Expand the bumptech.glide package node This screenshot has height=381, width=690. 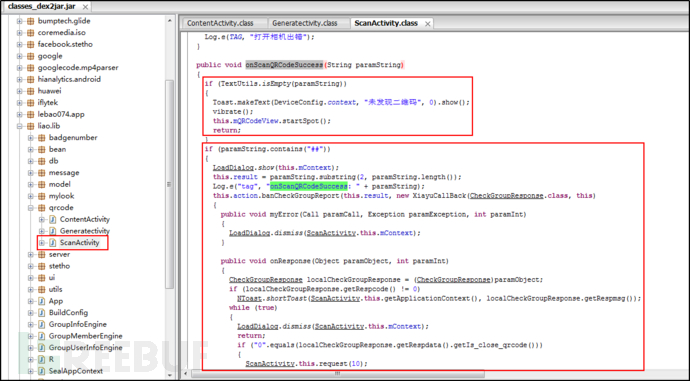pos(19,21)
